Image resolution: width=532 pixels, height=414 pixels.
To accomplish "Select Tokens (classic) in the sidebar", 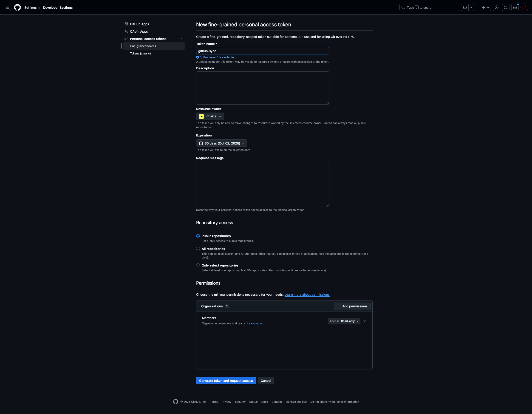I will click(154, 53).
